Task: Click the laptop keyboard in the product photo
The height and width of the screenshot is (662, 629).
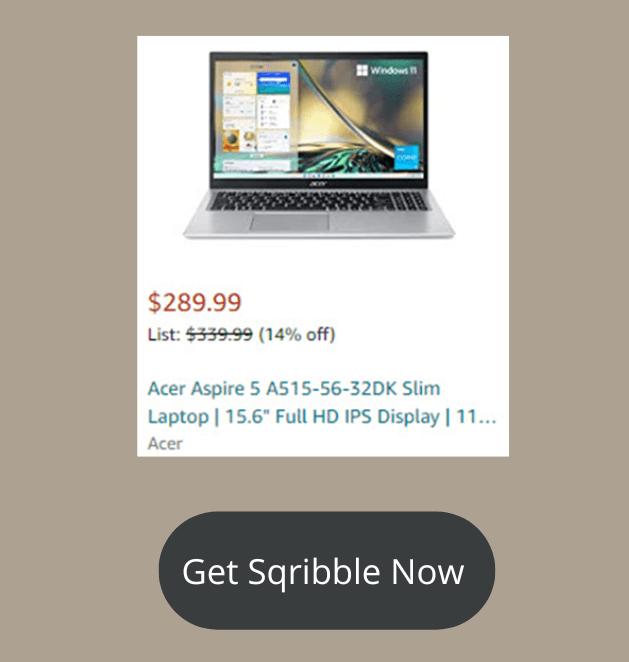Action: [x=319, y=201]
